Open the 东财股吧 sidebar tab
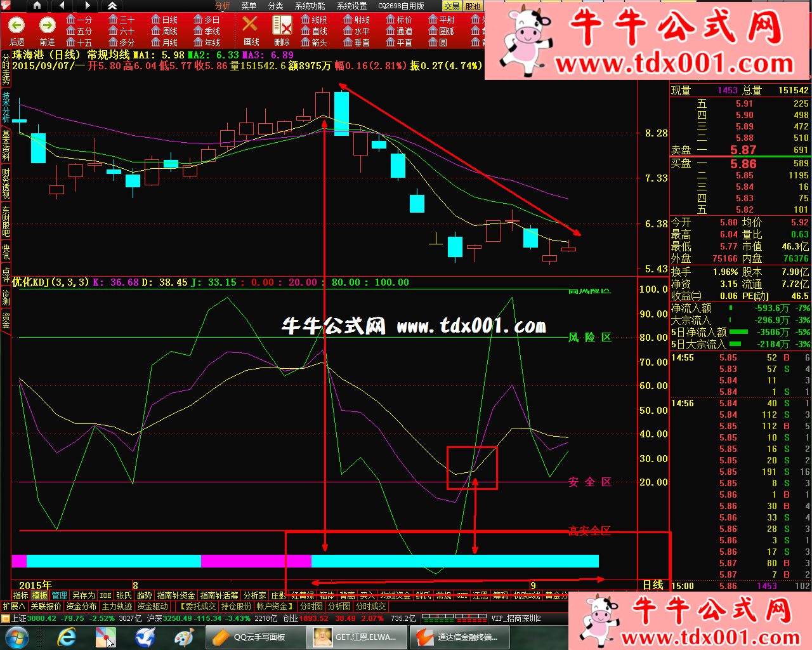Screen dimensions: 812x650 point(6,222)
